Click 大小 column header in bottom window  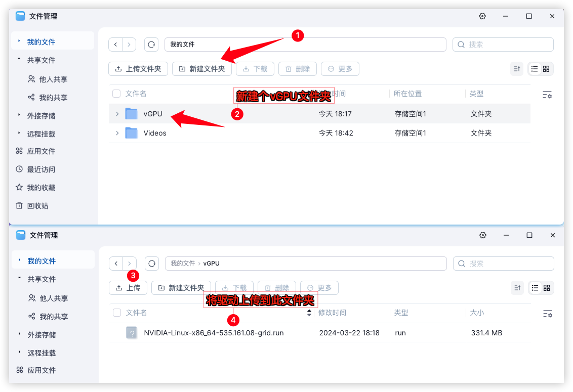[477, 313]
